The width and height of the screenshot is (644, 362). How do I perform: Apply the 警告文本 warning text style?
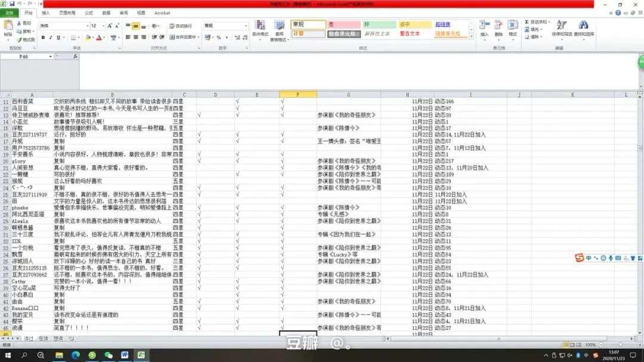click(x=415, y=33)
